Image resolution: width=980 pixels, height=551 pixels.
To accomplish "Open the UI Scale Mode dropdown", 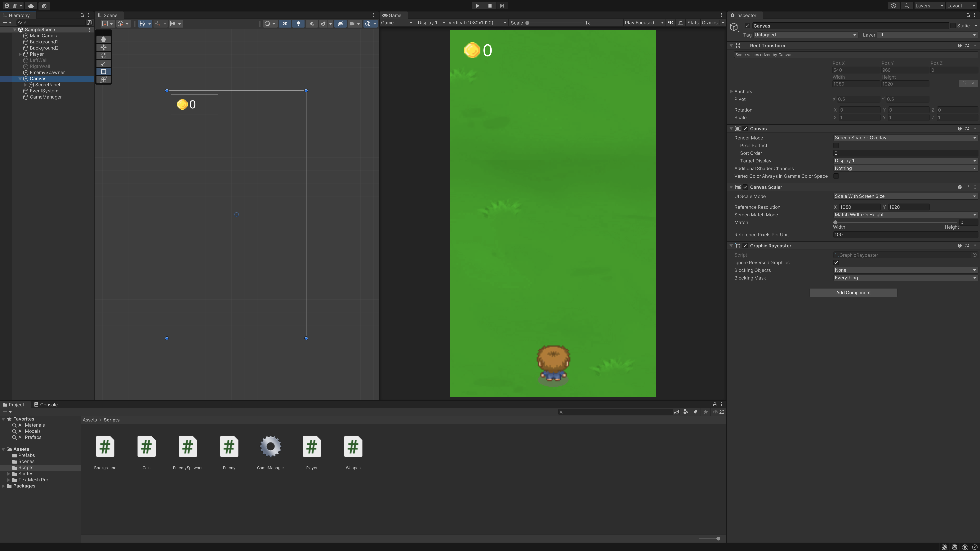I will point(905,196).
